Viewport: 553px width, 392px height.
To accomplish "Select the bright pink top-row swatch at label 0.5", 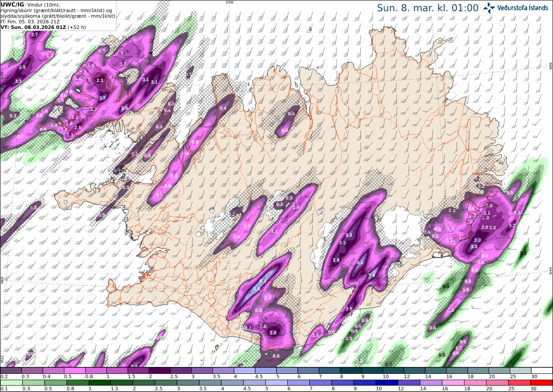I will (x=74, y=370).
